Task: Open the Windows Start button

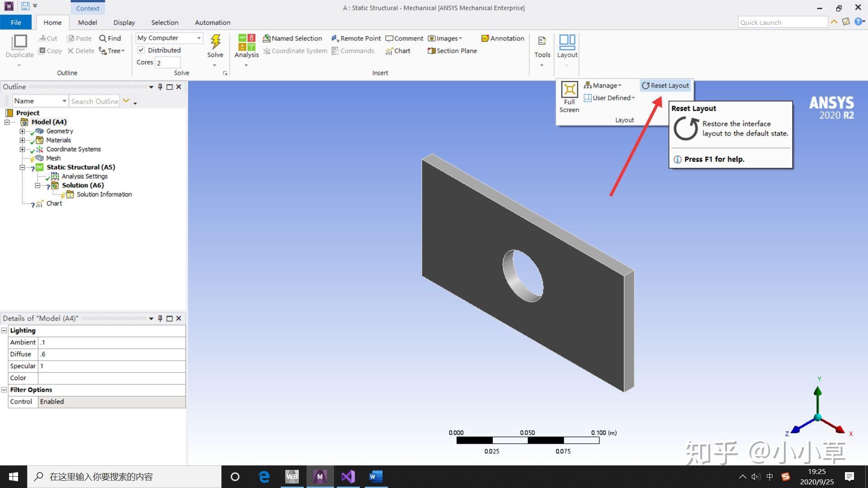Action: point(14,477)
